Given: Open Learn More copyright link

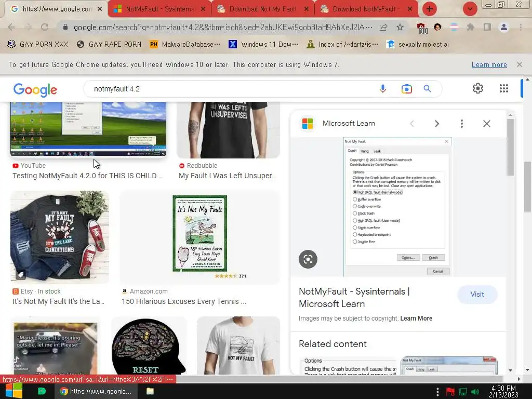Looking at the screenshot, I should [416, 318].
